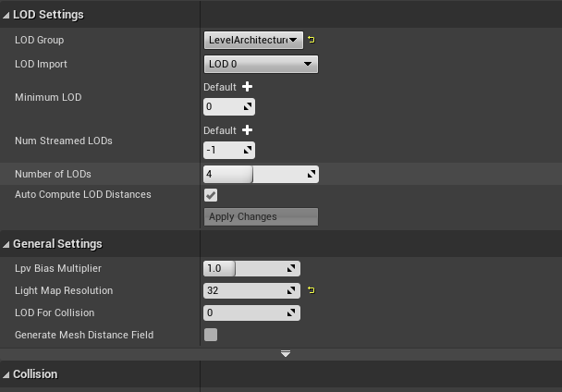Add Minimum LOD platform override plus
The height and width of the screenshot is (392, 562).
[x=247, y=87]
